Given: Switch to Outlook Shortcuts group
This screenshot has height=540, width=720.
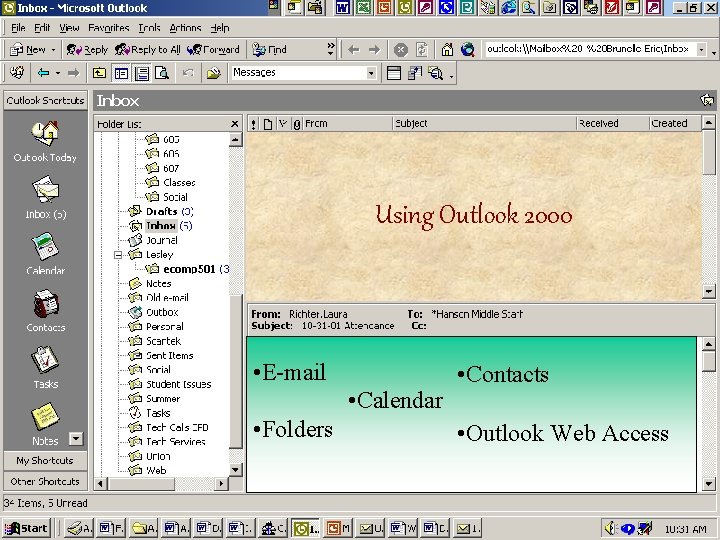Looking at the screenshot, I should click(x=45, y=101).
